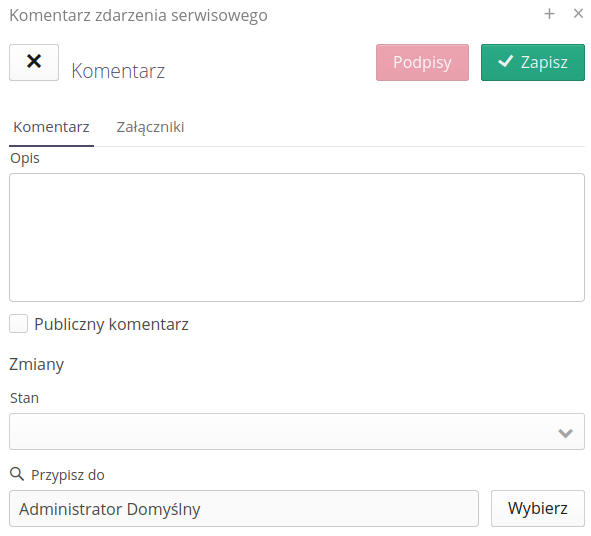Click the chevron arrow in the Stan field
Screen dimensions: 591x536
tap(565, 433)
